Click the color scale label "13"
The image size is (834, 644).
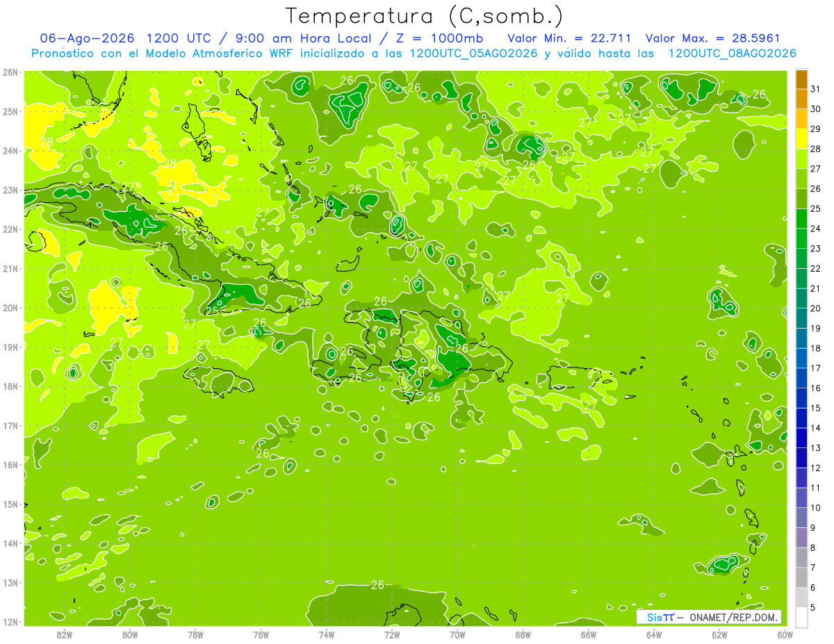815,448
